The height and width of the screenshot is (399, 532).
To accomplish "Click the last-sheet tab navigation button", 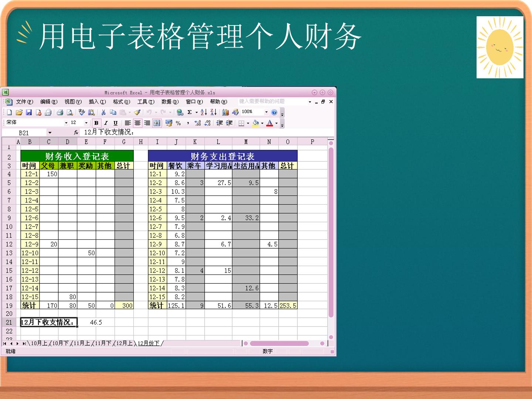I will (x=24, y=344).
